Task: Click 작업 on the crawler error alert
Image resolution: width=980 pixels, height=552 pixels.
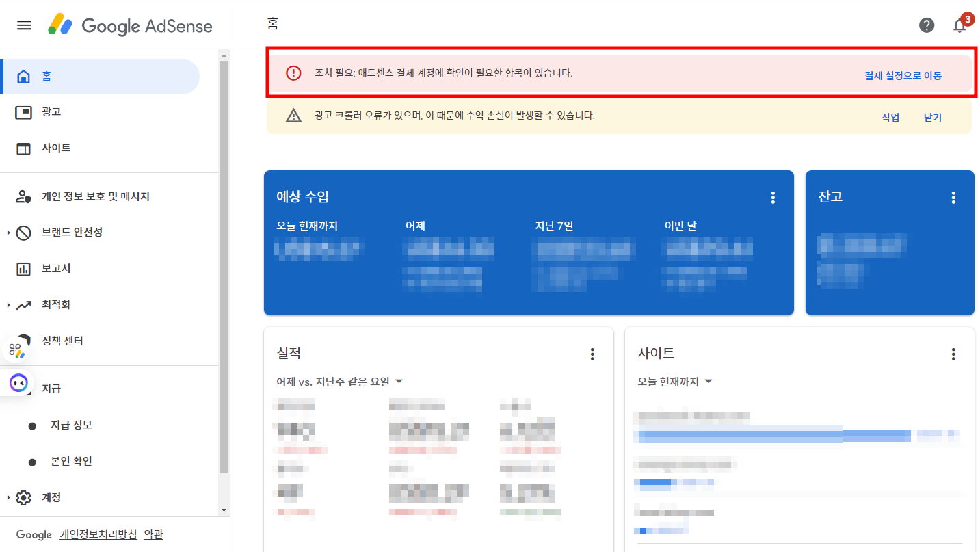Action: point(890,116)
